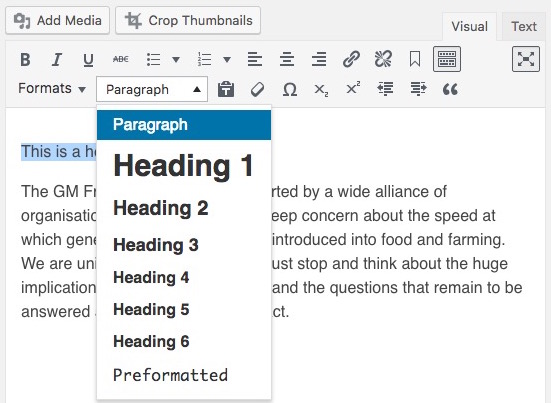Choose Heading 2 in the format list
Screen dimensions: 551x403
pos(184,208)
